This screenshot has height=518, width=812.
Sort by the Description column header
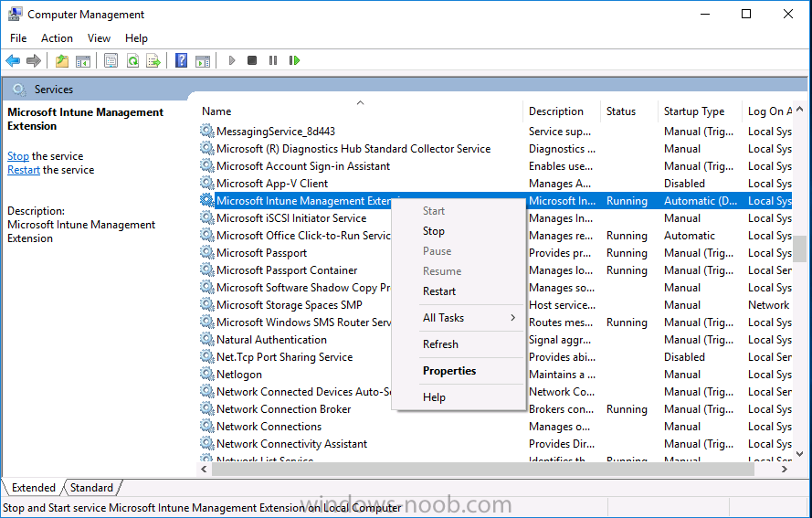click(562, 111)
